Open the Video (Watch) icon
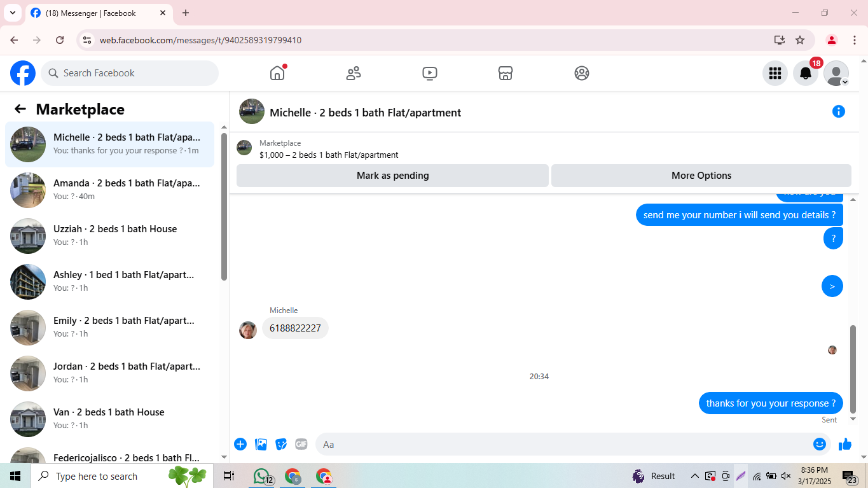 pyautogui.click(x=430, y=73)
